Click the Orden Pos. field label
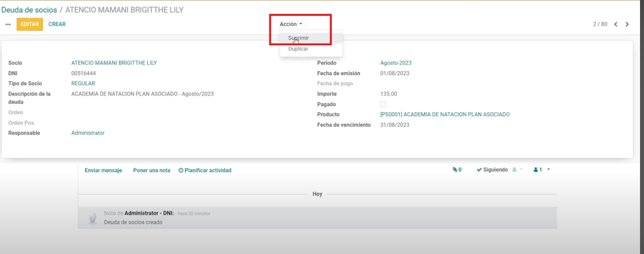This screenshot has height=254, width=644. pos(21,123)
